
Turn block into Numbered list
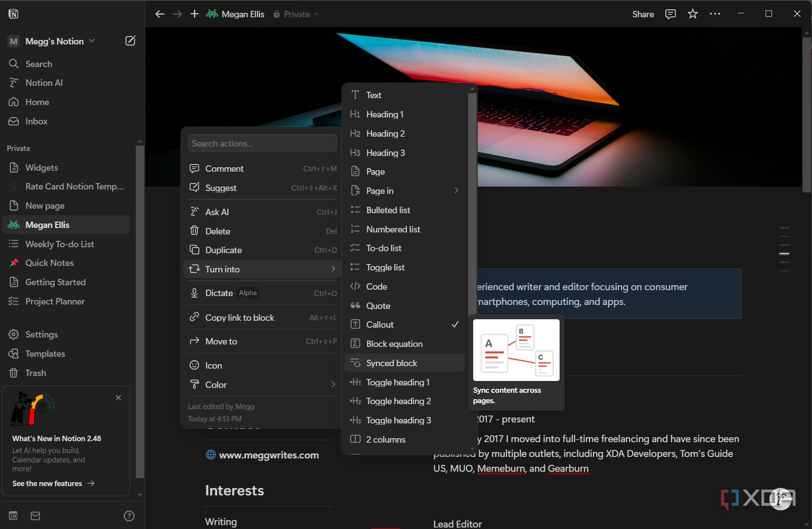404,229
